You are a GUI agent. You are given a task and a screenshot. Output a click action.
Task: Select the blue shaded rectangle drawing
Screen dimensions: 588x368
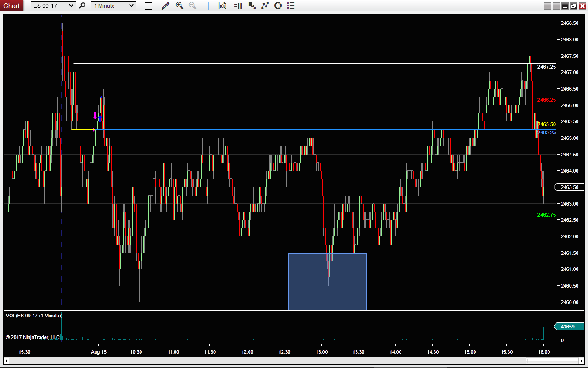pos(328,282)
